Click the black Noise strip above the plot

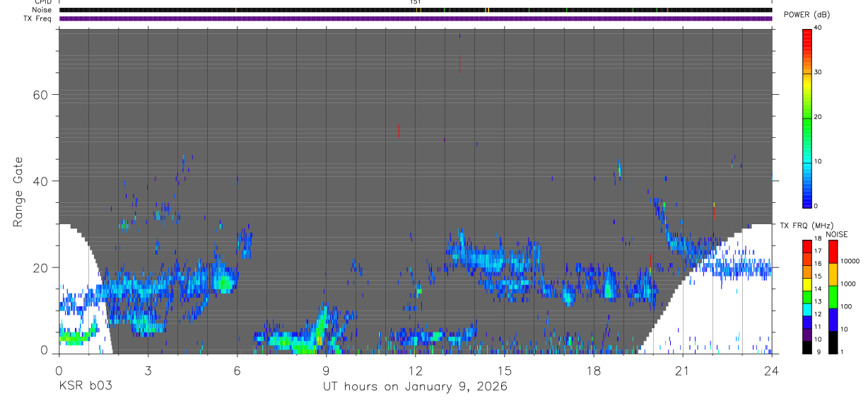[x=416, y=10]
